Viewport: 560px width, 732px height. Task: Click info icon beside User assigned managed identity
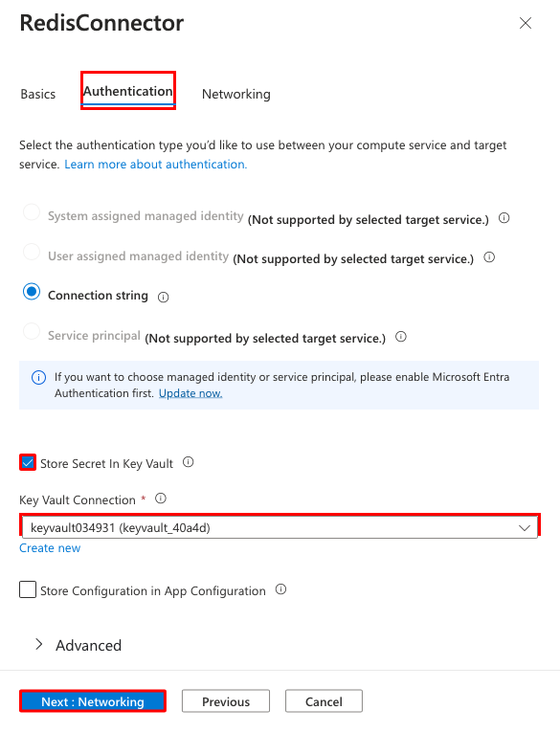489,257
